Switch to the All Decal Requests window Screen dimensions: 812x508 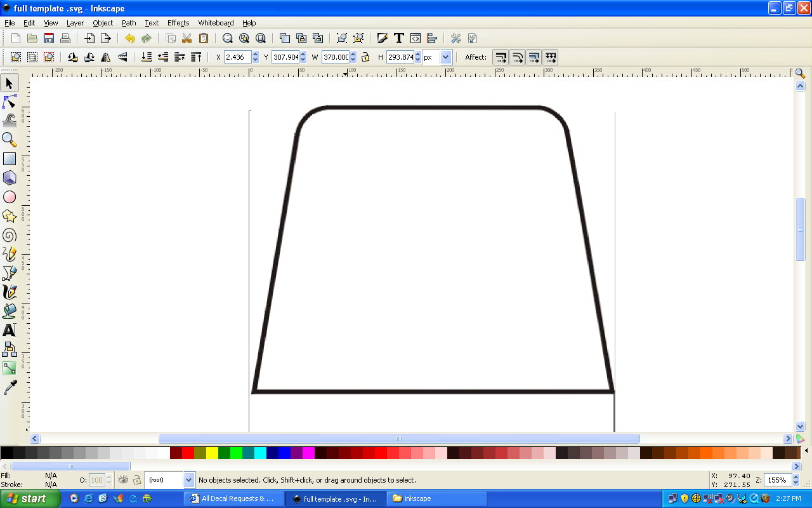click(235, 498)
